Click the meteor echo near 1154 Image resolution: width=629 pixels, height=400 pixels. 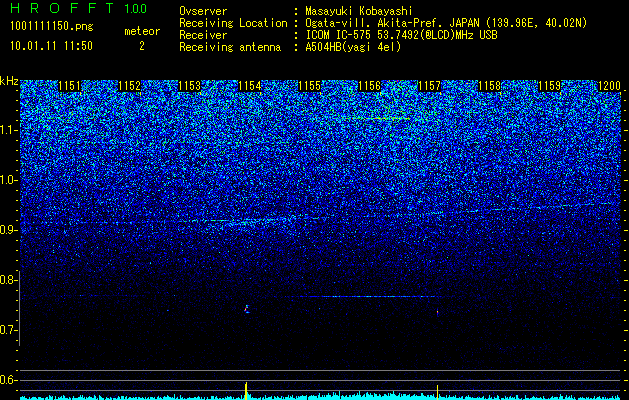pos(247,309)
